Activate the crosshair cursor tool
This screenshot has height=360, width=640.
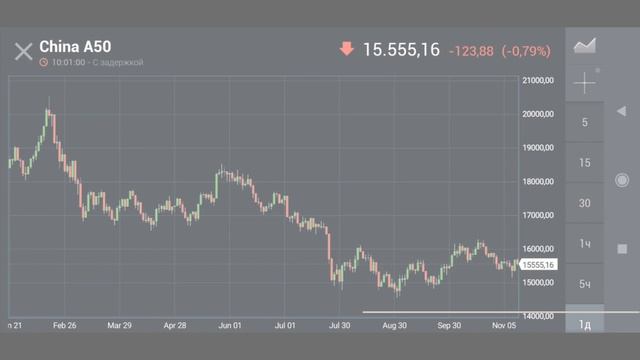click(x=584, y=83)
